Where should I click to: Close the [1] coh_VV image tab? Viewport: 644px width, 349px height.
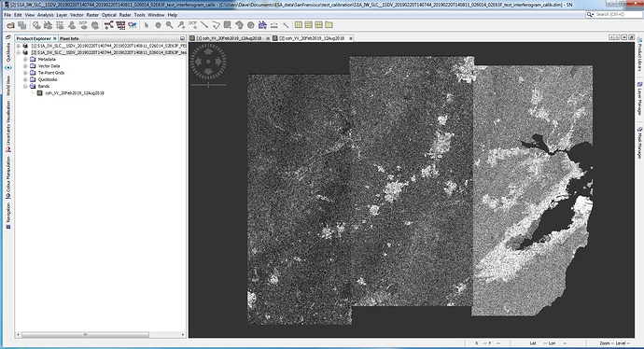pyautogui.click(x=268, y=38)
